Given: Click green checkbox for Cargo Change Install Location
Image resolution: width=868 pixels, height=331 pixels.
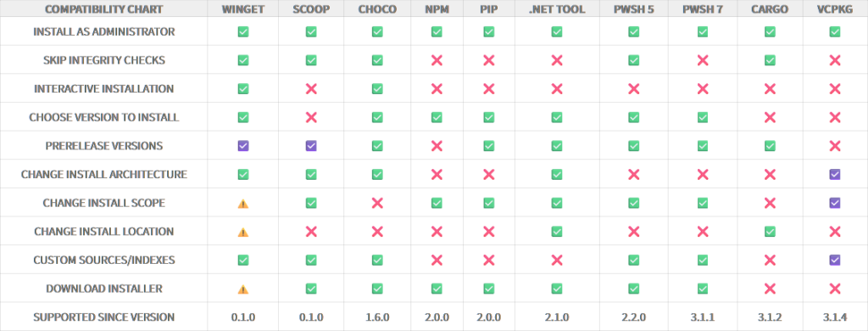Looking at the screenshot, I should click(770, 231).
